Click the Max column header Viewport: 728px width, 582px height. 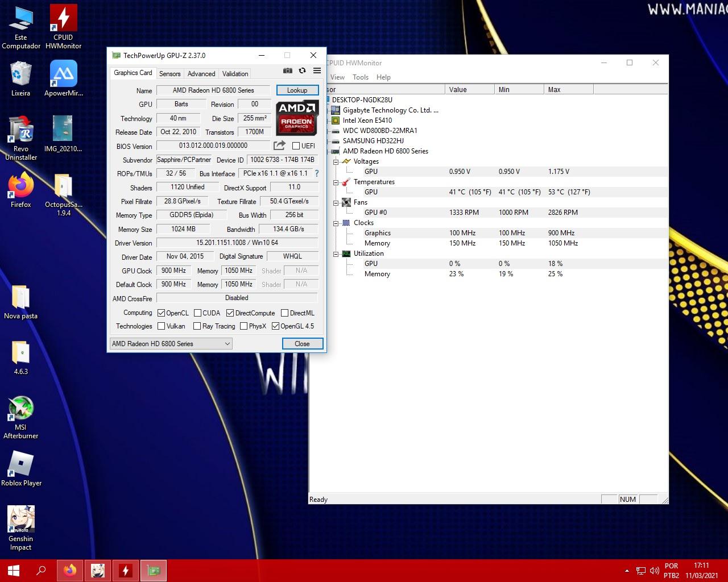(x=569, y=90)
